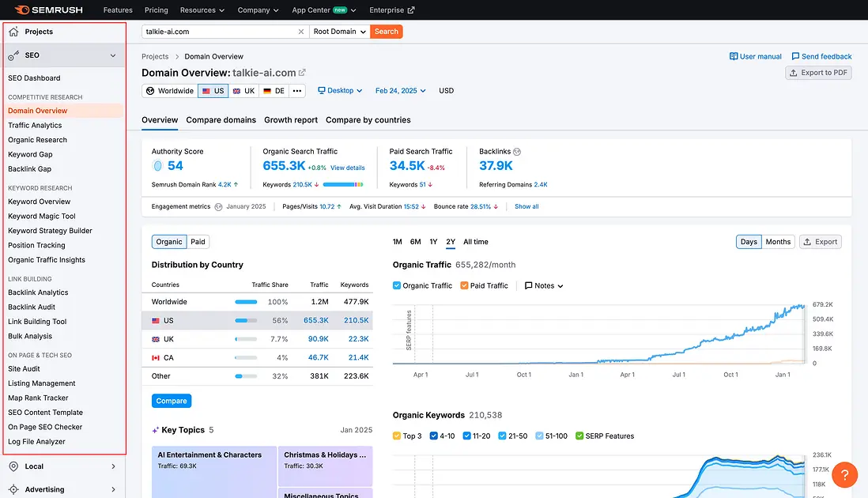Click the Semrush logo icon
868x498 pixels.
[x=22, y=10]
